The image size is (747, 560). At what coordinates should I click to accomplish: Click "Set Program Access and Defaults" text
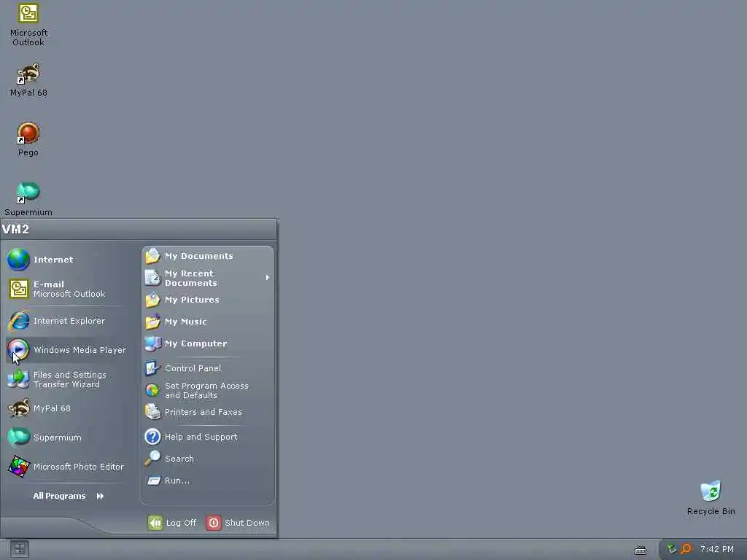point(206,391)
